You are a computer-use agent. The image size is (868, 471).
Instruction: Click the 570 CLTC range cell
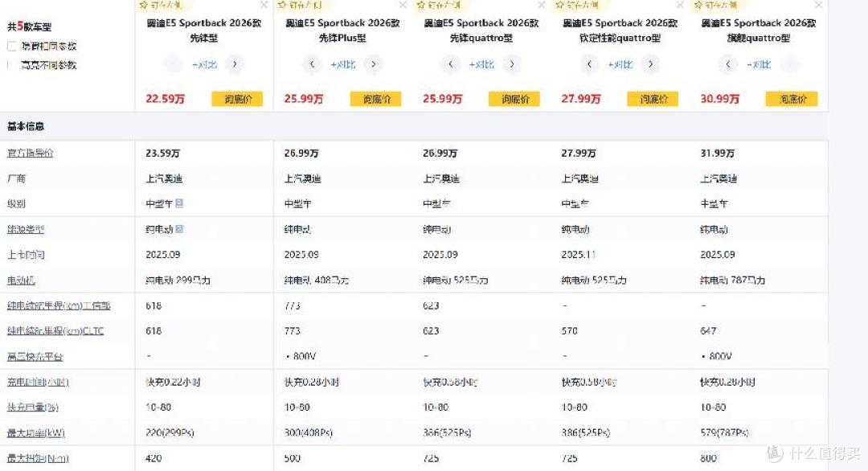(x=569, y=331)
